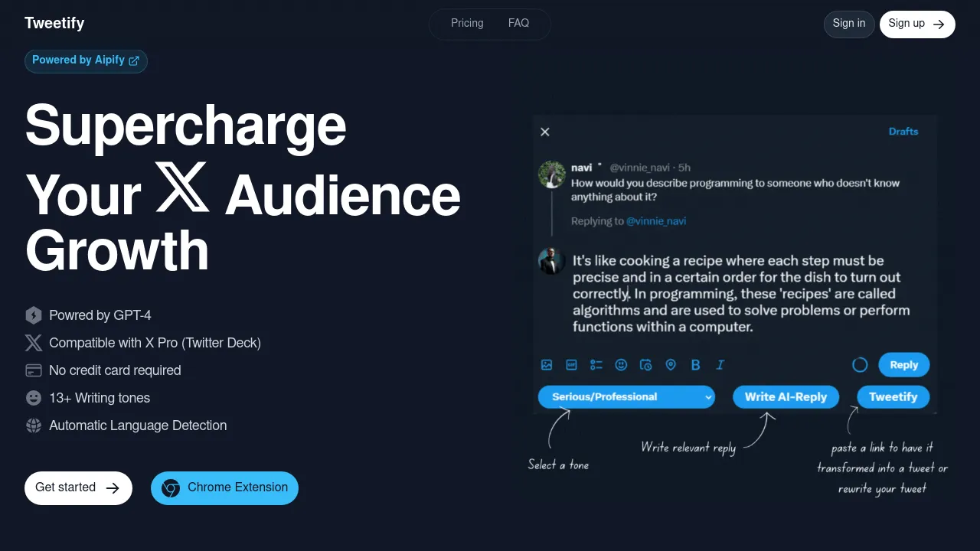
Task: Add an image with the media icon
Action: coord(547,365)
